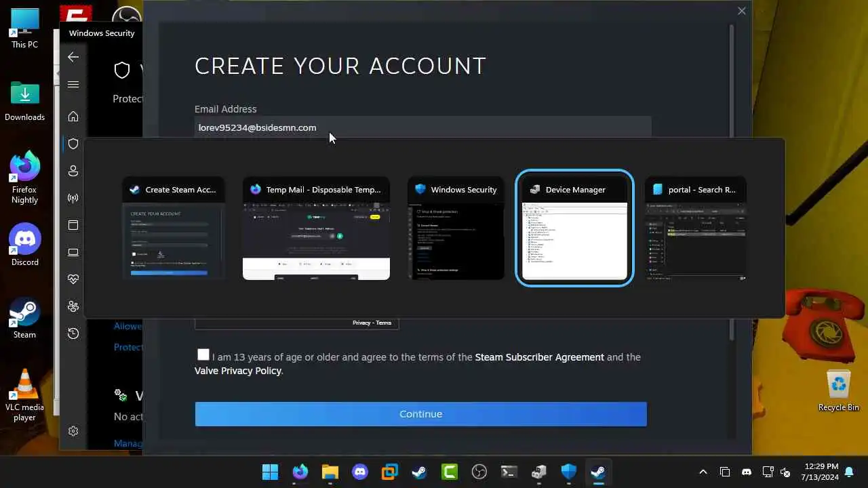Switch to Device Manager window thumbnail
868x488 pixels.
(575, 228)
